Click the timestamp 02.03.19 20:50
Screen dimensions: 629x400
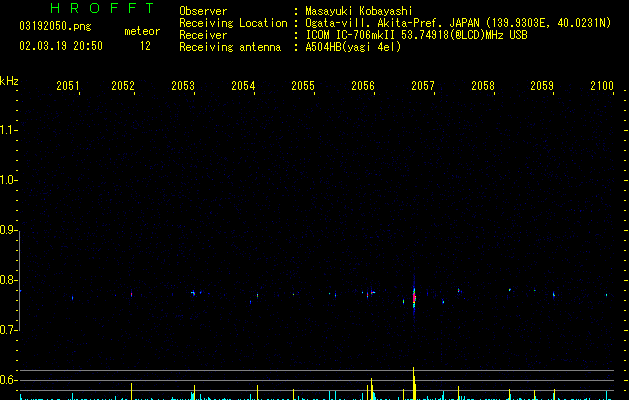coord(61,46)
